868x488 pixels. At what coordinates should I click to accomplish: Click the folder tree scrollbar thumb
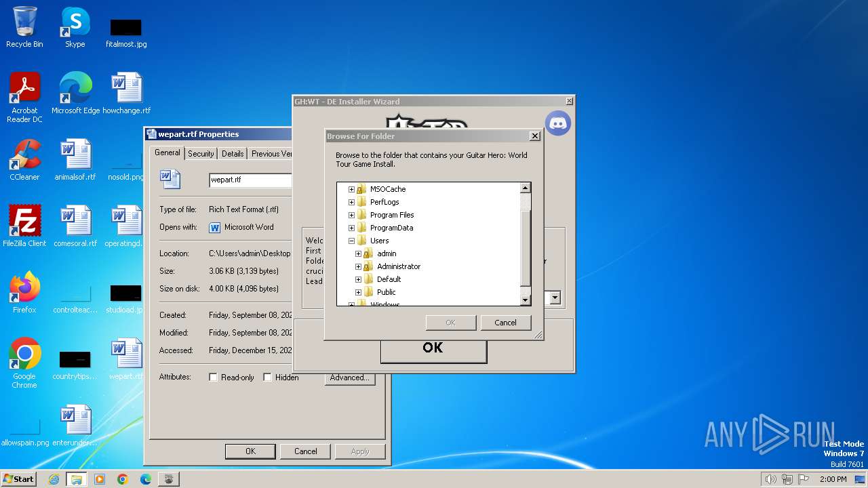coord(525,247)
